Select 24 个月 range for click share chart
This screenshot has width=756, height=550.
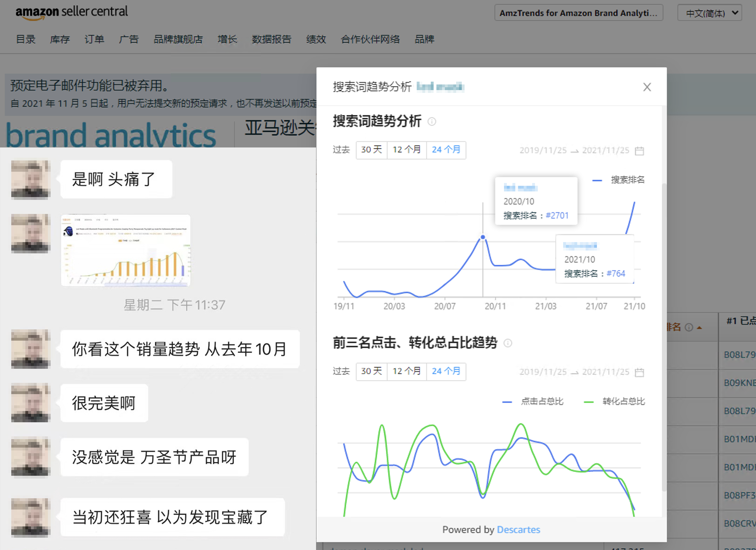pyautogui.click(x=446, y=371)
